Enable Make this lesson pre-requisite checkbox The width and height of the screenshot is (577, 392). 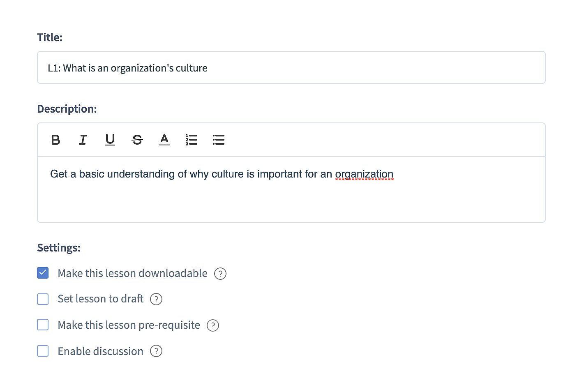tap(43, 325)
